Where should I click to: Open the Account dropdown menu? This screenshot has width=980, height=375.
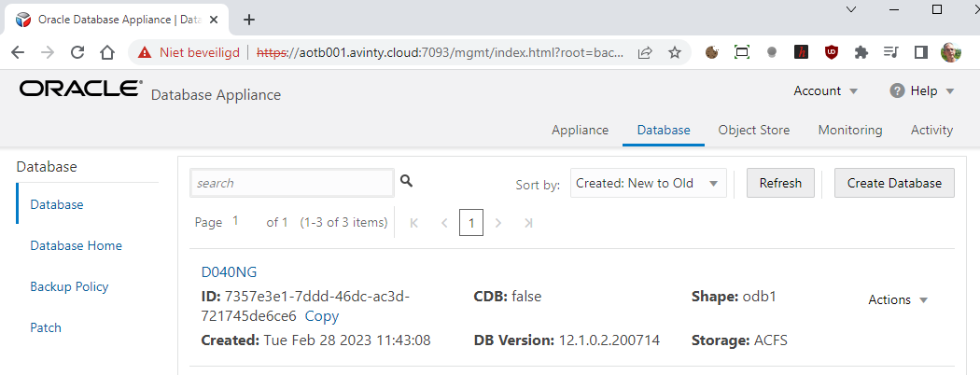(825, 90)
